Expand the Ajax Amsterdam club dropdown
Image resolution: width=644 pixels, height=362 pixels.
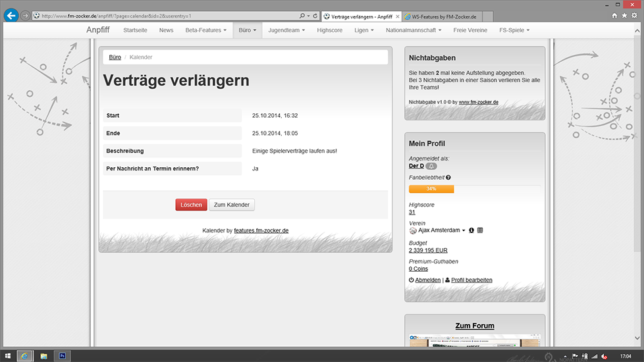(x=464, y=230)
